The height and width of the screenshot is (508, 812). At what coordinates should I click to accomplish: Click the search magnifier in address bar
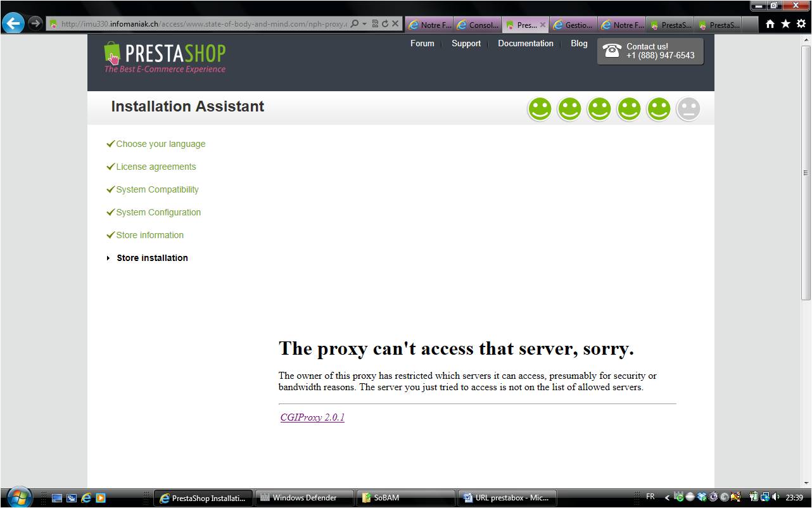click(355, 24)
